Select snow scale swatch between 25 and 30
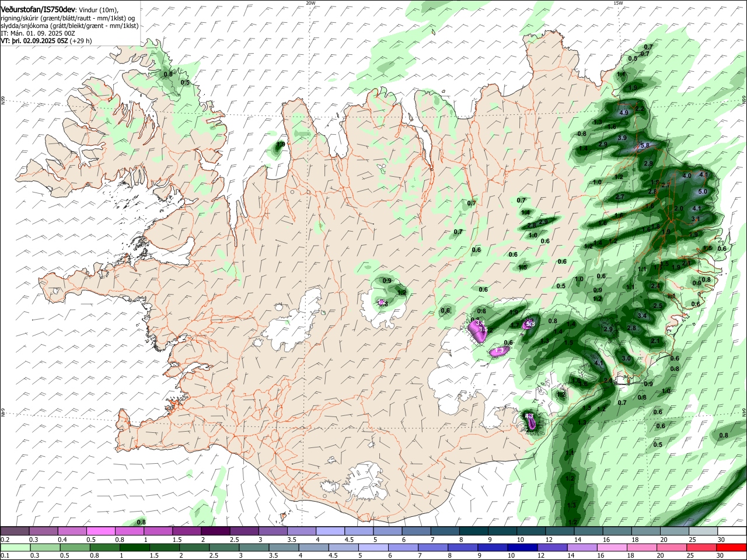Image resolution: width=747 pixels, height=560 pixels. tap(703, 531)
